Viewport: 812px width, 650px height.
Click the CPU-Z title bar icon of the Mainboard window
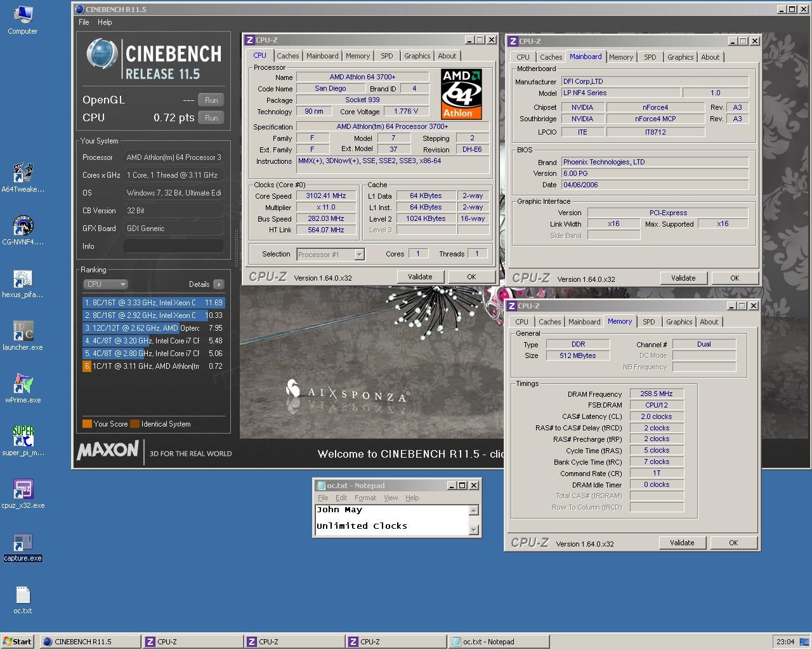513,41
